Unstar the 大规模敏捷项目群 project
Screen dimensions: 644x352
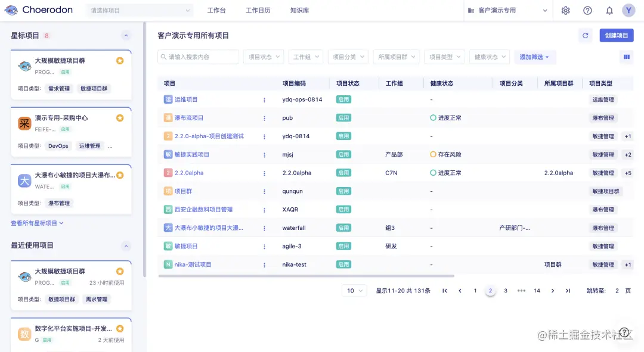pos(120,60)
